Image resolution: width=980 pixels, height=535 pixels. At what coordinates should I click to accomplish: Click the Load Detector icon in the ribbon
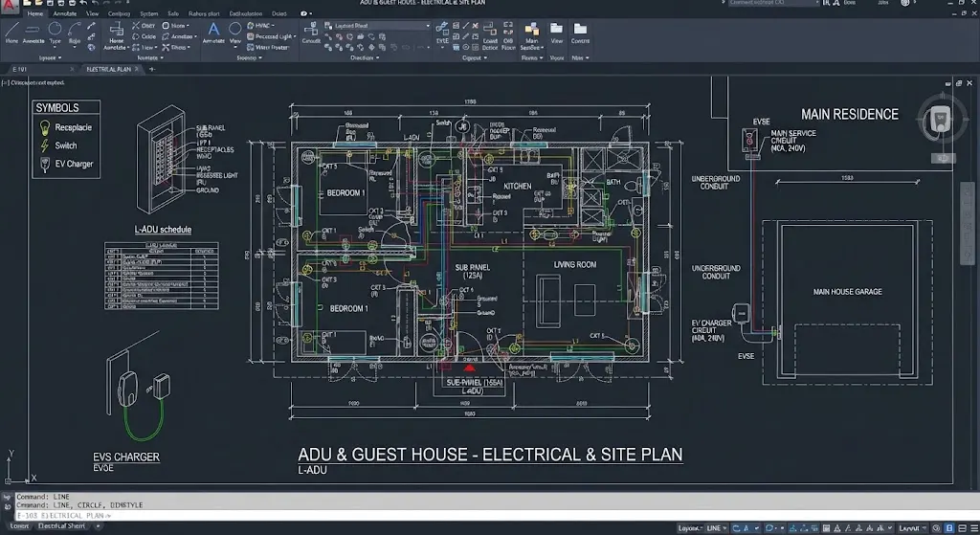point(490,29)
